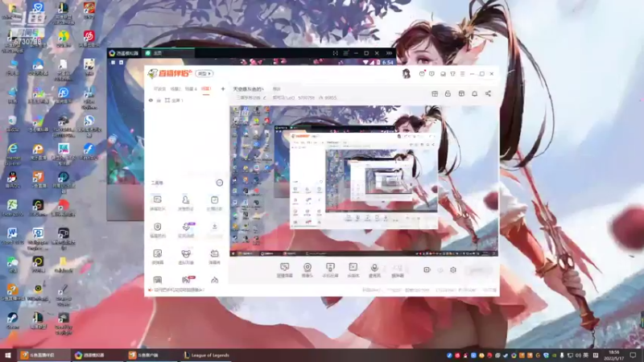Select the first scene tab in the list
The image size is (644, 362).
point(159,88)
